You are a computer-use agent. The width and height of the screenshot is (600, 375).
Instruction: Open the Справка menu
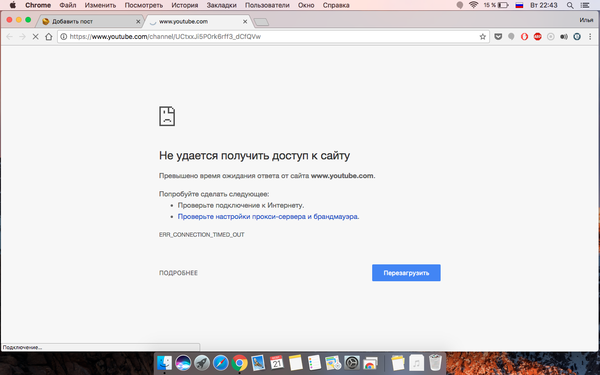coord(336,5)
